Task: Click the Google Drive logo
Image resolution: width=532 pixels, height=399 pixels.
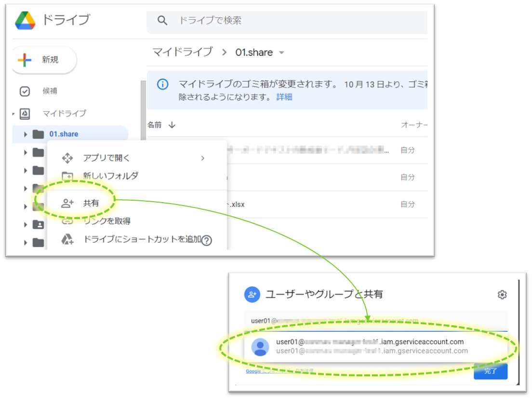Action: pos(25,20)
